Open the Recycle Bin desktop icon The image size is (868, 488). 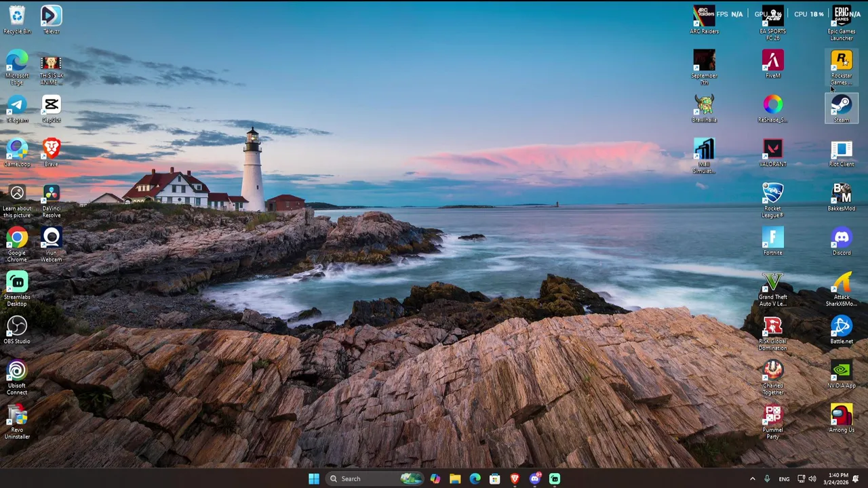pyautogui.click(x=17, y=20)
